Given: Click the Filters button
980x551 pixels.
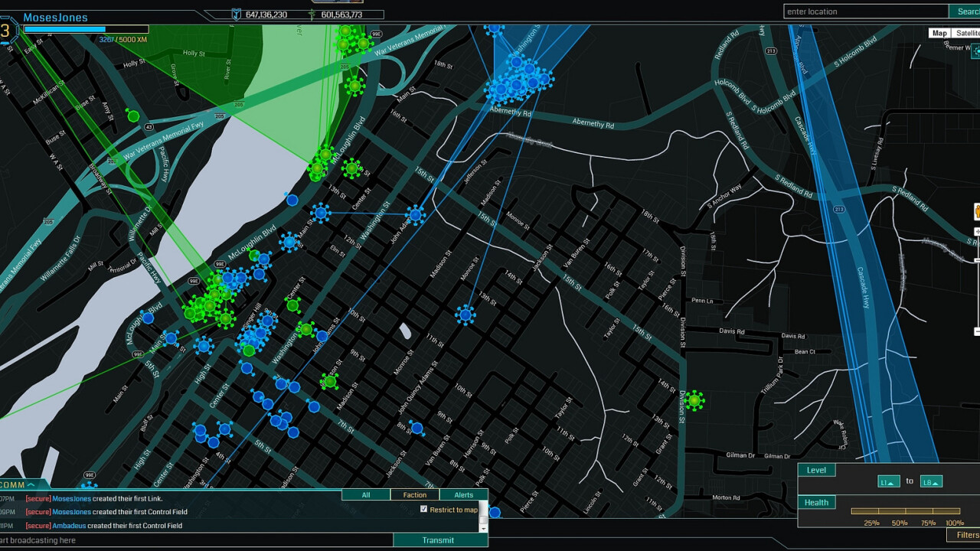Looking at the screenshot, I should point(967,535).
